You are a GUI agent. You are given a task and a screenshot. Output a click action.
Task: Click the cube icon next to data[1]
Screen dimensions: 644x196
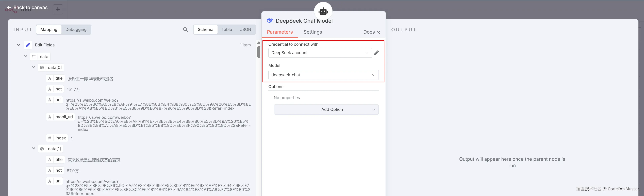[x=42, y=149]
